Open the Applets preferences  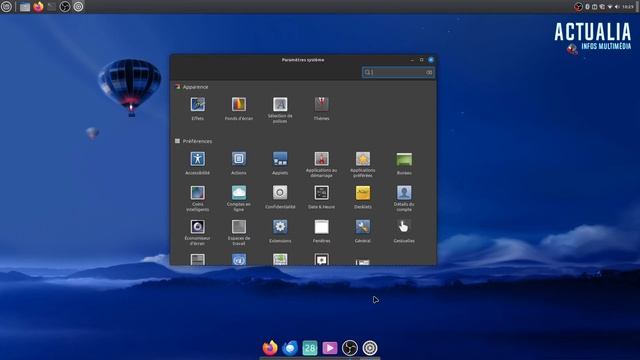click(x=280, y=163)
